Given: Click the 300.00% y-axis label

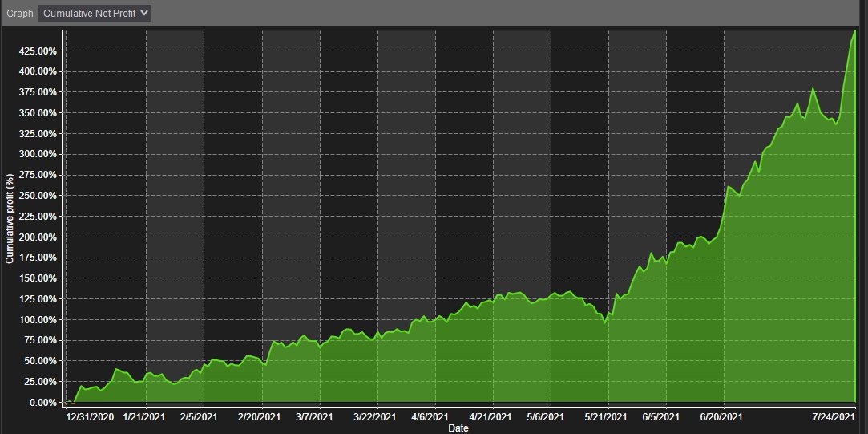Looking at the screenshot, I should [37, 154].
